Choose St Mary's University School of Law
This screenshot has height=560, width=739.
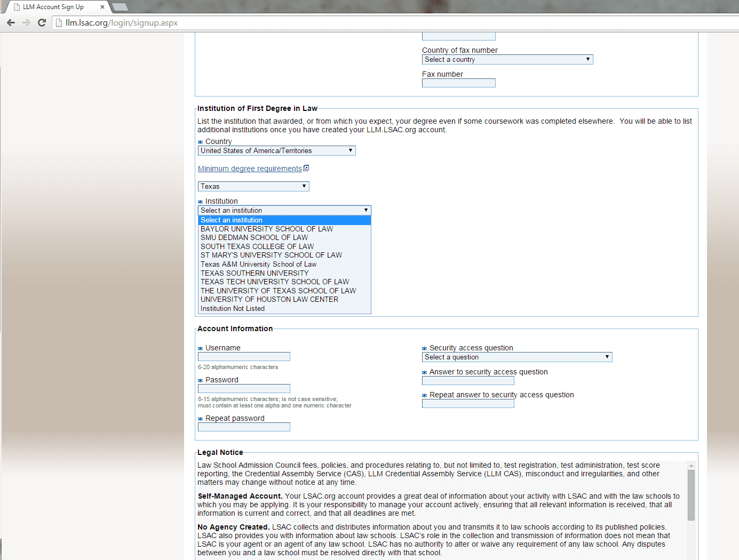point(284,255)
